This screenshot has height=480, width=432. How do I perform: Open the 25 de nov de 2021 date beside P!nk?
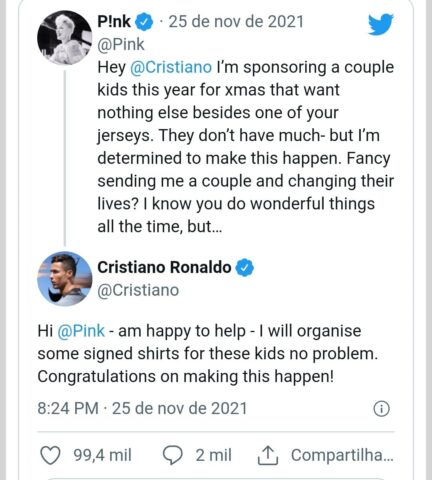point(236,22)
